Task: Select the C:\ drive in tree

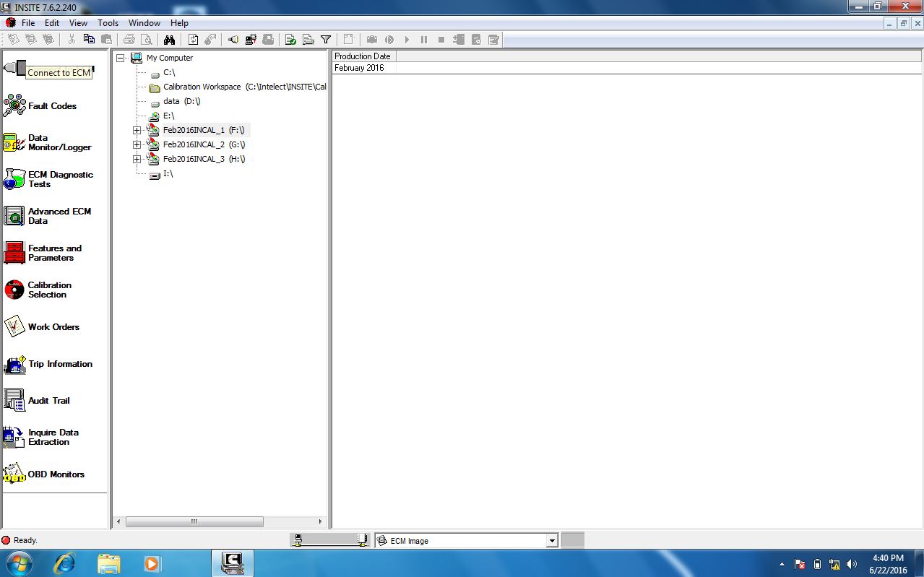Action: coord(169,72)
